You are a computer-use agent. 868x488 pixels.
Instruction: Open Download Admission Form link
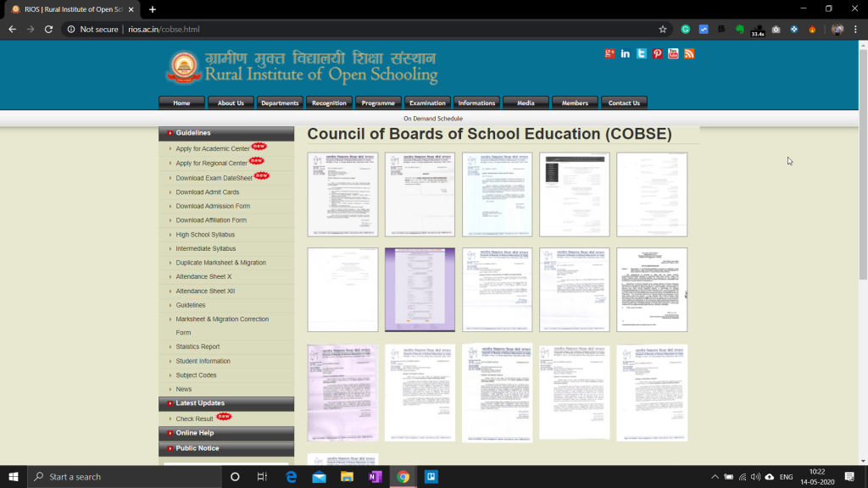(213, 206)
